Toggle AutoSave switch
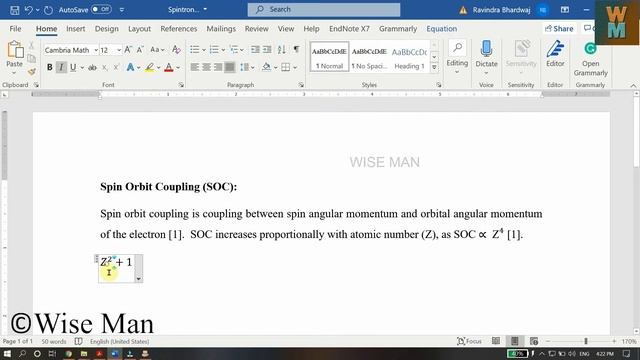Screen dimensions: 640x360 click(101, 9)
